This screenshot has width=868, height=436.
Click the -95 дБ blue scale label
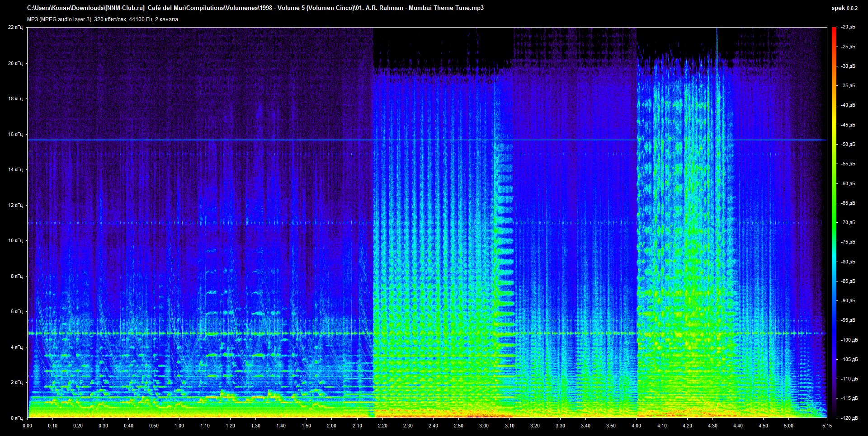coord(848,320)
